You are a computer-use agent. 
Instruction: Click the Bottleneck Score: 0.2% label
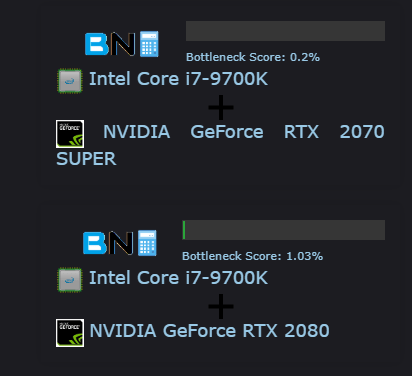click(x=253, y=57)
